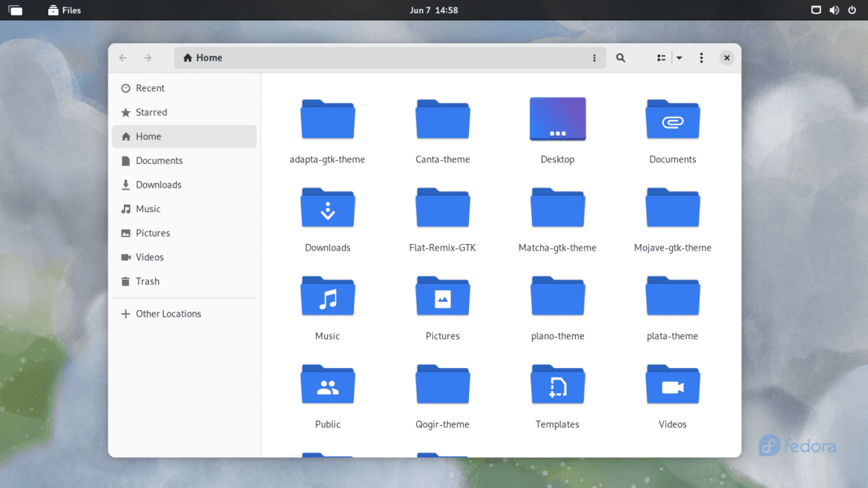Click the forward navigation arrow
Screen dimensions: 868x488
coord(148,57)
